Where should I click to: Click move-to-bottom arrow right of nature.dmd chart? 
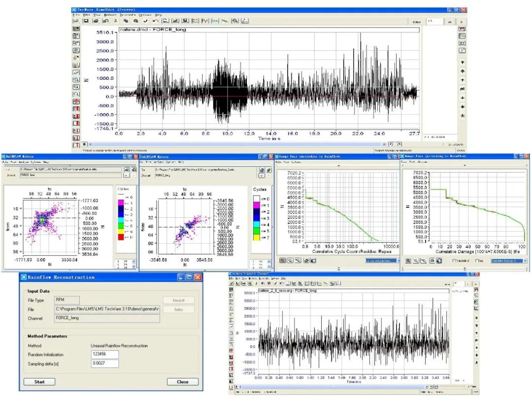coord(463,116)
